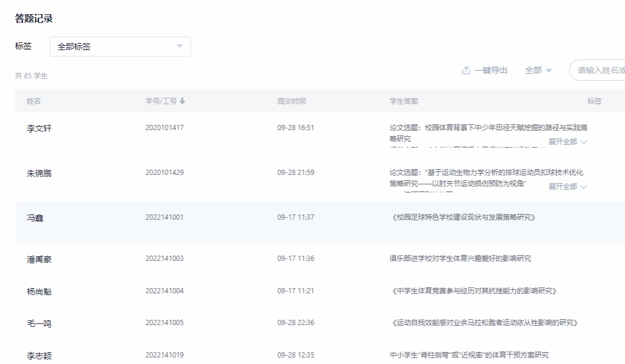Viewport: 625px width, 364px height.
Task: Click student name 李文轩
Action: (x=39, y=128)
